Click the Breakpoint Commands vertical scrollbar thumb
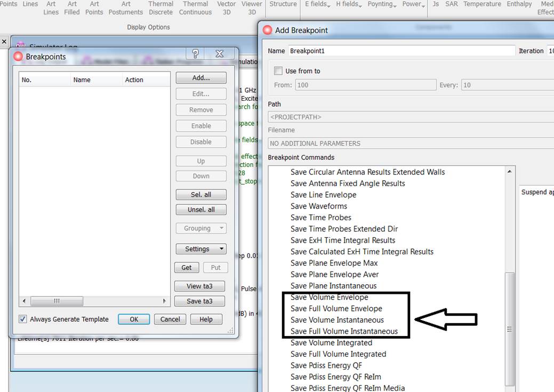Image resolution: width=554 pixels, height=392 pixels. (510, 329)
